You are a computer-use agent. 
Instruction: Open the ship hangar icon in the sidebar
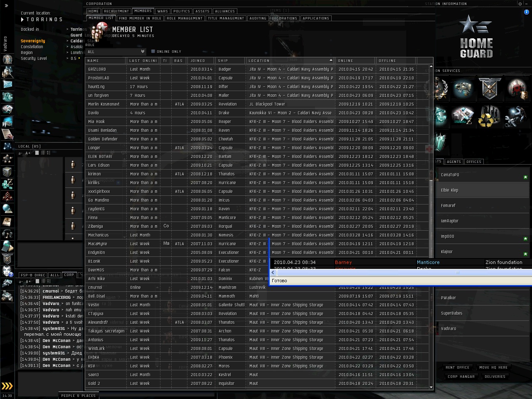(x=7, y=283)
